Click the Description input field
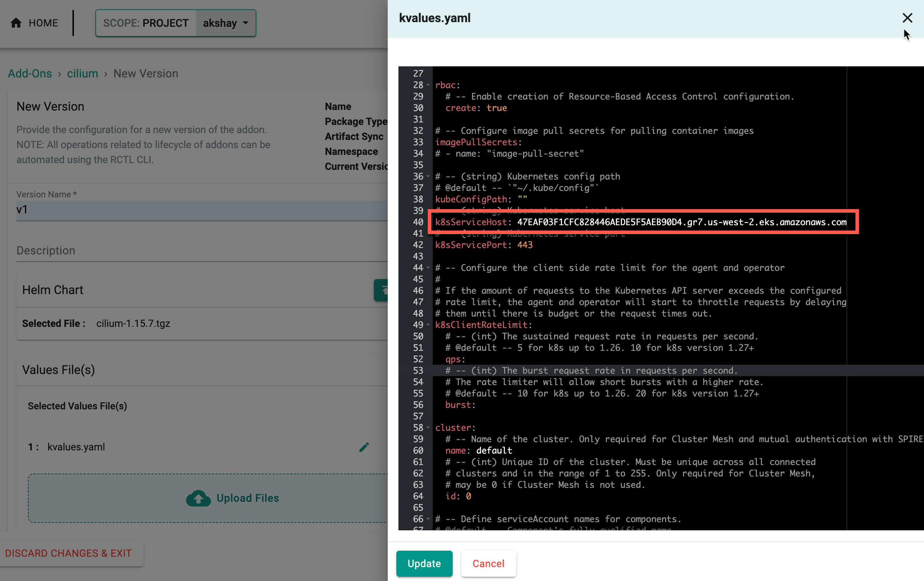 (202, 251)
